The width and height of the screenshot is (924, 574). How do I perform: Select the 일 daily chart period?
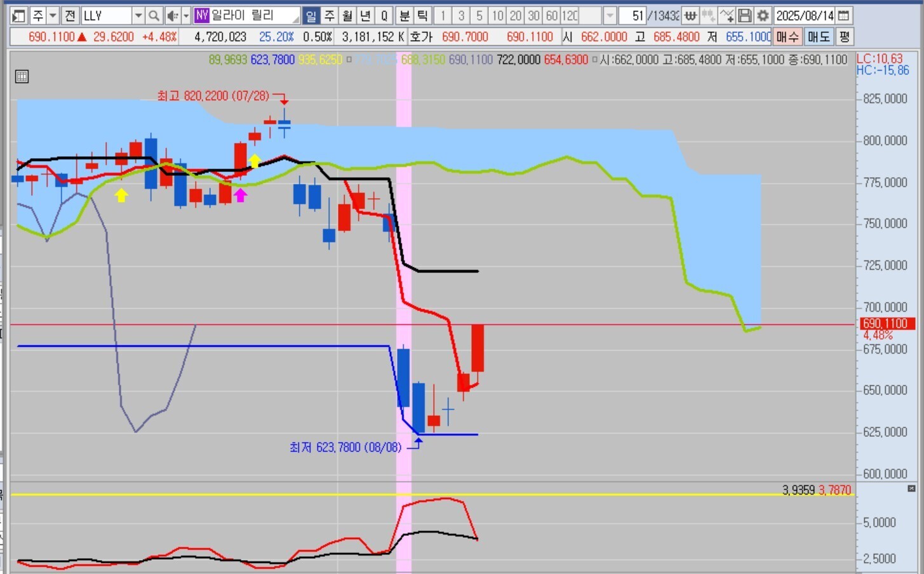click(x=311, y=15)
